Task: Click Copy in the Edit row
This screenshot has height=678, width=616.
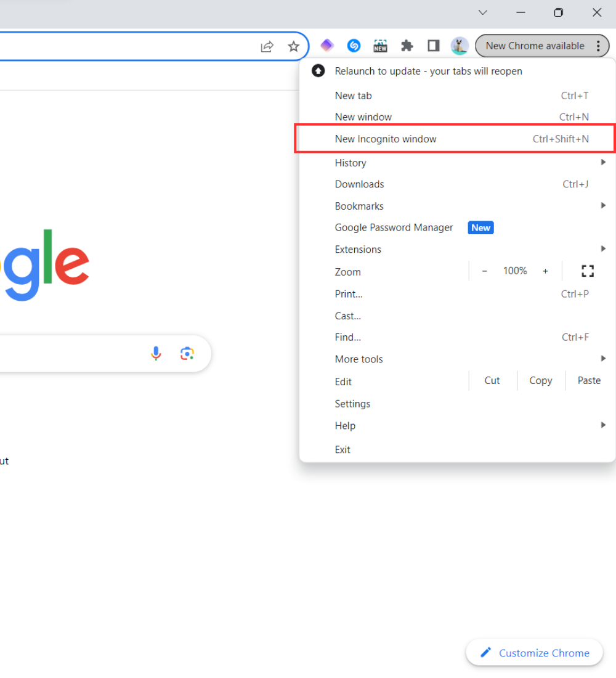Action: (541, 380)
